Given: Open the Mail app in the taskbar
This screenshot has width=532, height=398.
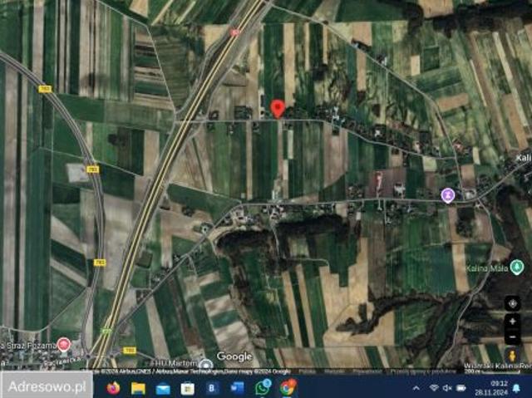Looking at the screenshot, I should pyautogui.click(x=163, y=388).
